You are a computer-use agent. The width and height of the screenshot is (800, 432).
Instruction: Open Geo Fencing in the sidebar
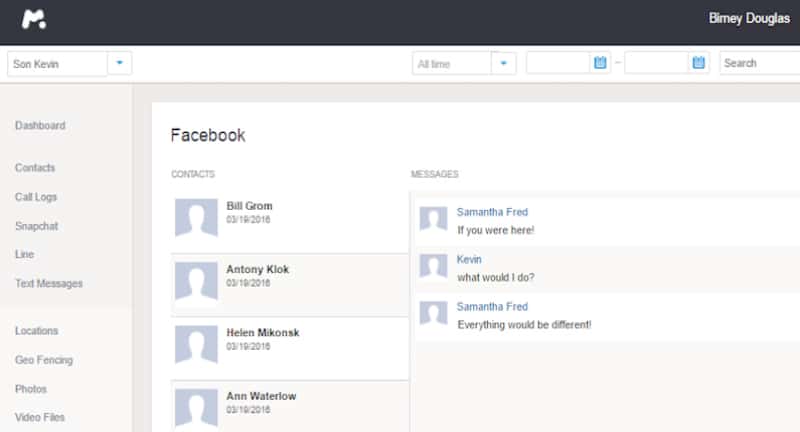click(x=44, y=360)
